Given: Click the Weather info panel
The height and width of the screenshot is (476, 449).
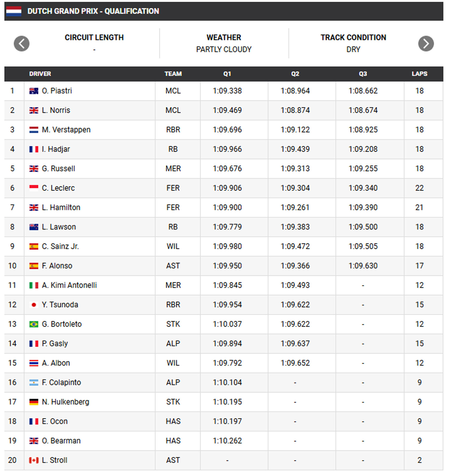Looking at the screenshot, I should [224, 43].
